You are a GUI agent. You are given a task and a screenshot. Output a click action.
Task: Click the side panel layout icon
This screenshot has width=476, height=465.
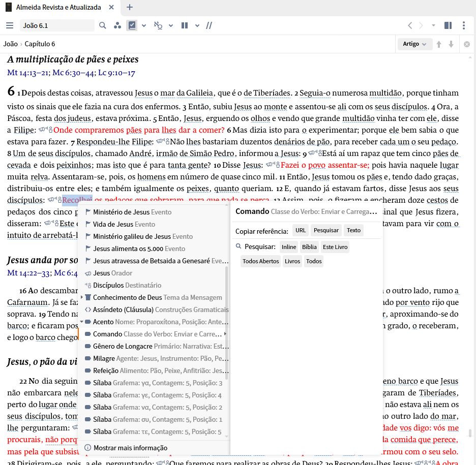448,25
